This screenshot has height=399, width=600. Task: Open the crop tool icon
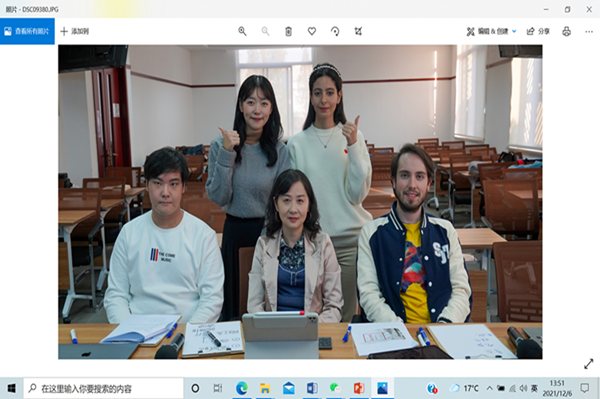[x=358, y=31]
